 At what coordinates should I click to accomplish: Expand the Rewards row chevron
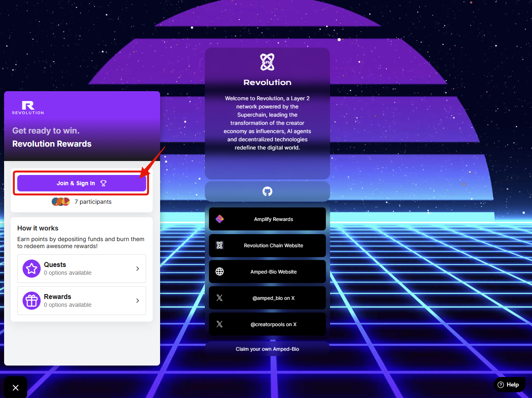point(138,301)
